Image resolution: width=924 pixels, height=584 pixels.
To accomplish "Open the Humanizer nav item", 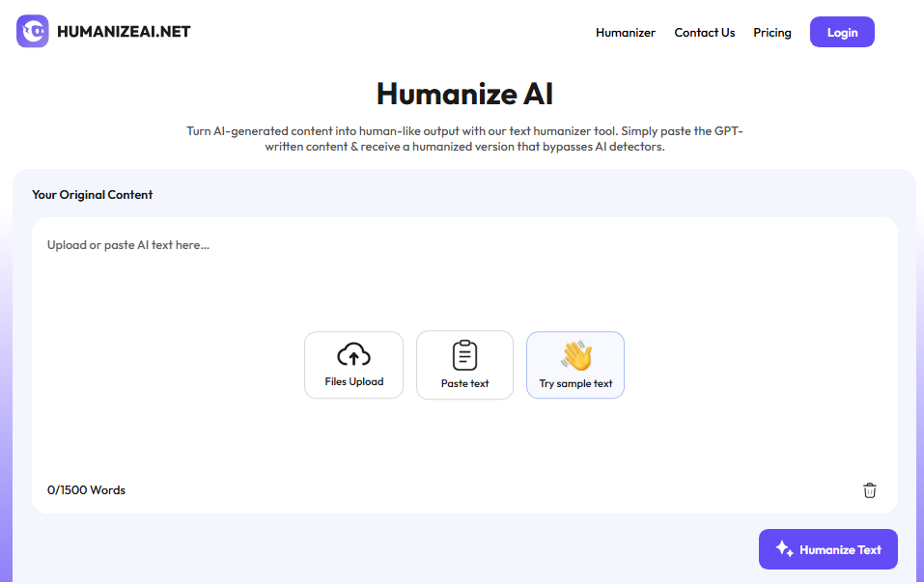I will 625,33.
